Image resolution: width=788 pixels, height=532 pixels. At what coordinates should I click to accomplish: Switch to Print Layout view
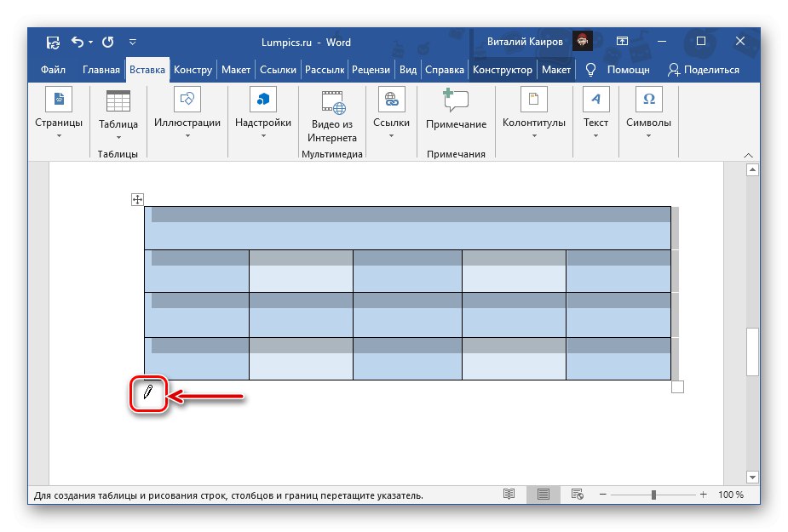544,495
